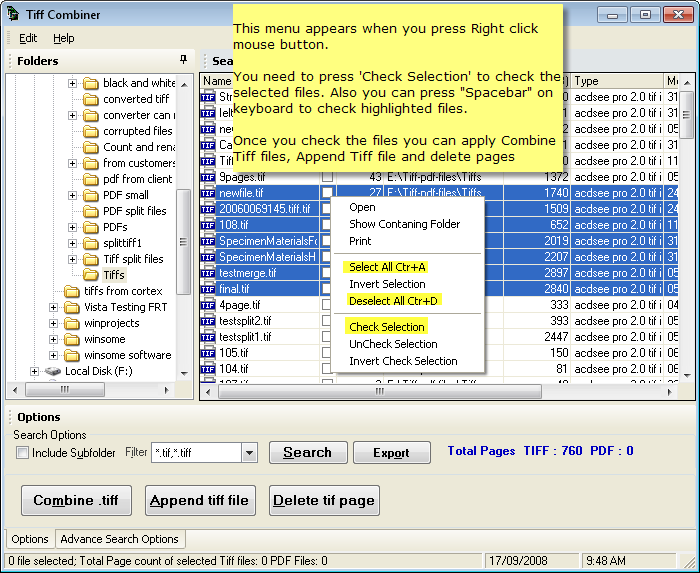
Task: Check the box next to newfile.tif
Action: [327, 193]
